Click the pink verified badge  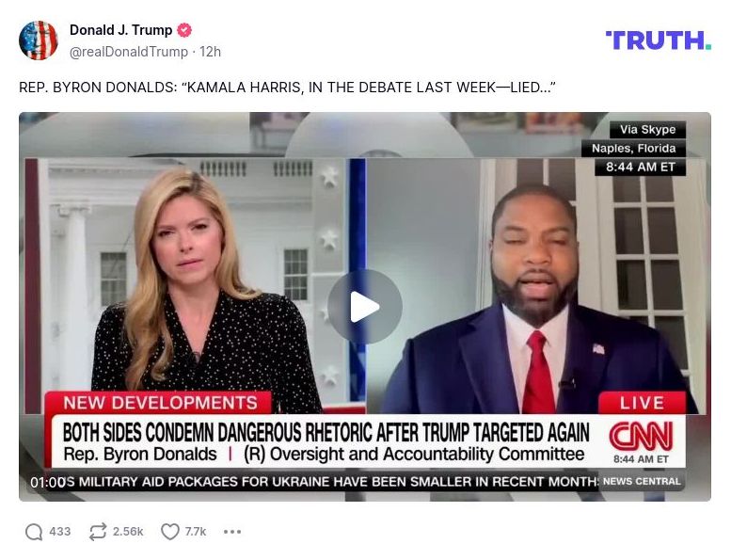point(184,30)
